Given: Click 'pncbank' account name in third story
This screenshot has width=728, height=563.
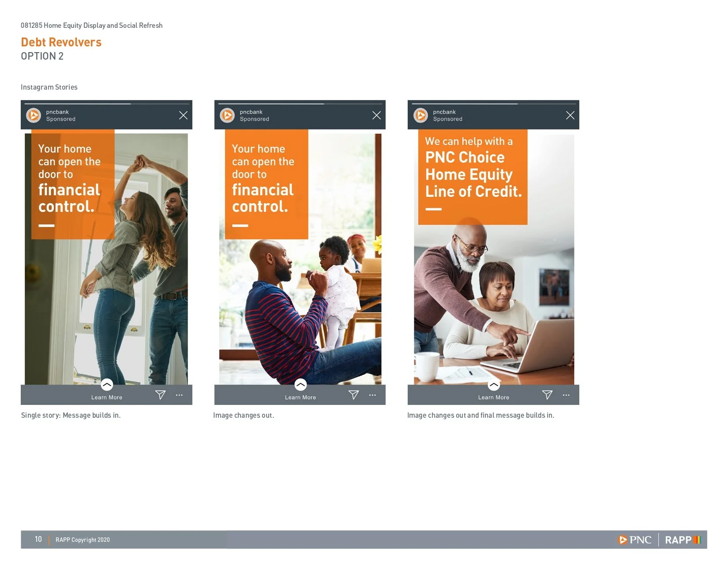Looking at the screenshot, I should [444, 112].
